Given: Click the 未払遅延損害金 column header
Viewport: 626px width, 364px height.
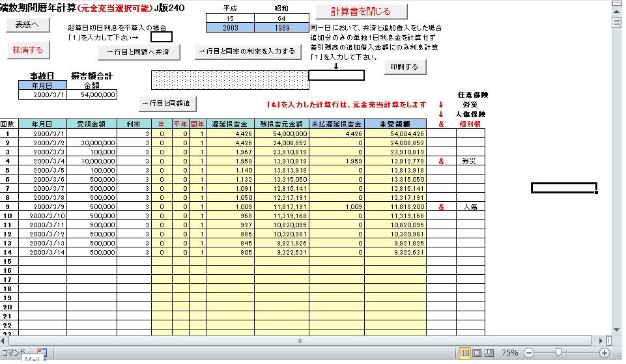Looking at the screenshot, I should click(337, 124).
